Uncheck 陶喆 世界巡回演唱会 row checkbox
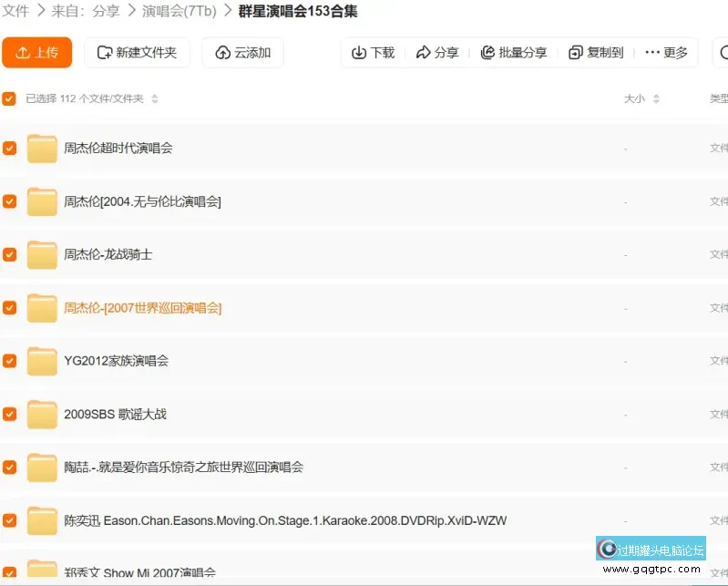The image size is (728, 586). pyautogui.click(x=9, y=468)
